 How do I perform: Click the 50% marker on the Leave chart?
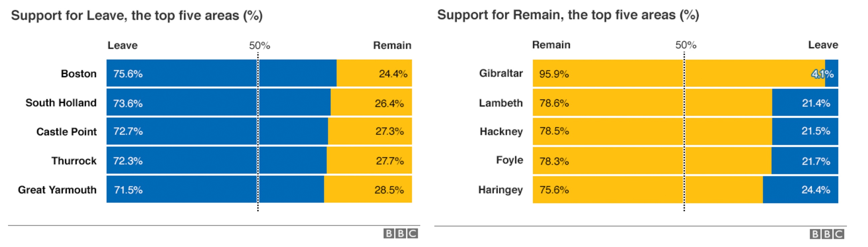pyautogui.click(x=260, y=46)
